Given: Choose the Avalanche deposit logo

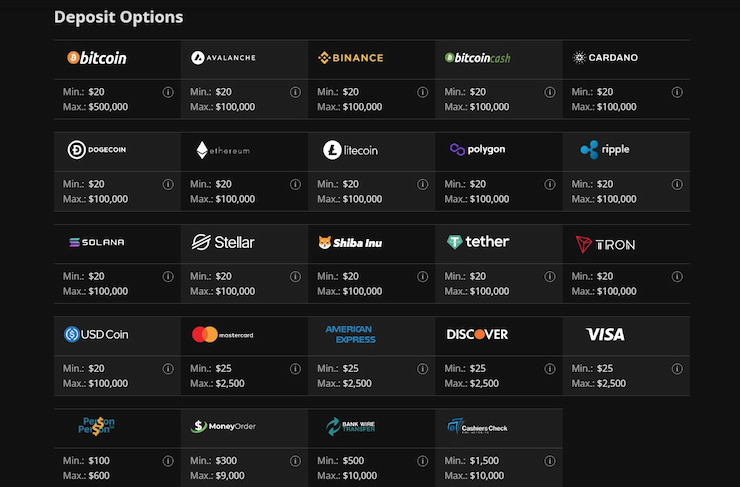Looking at the screenshot, I should 223,58.
